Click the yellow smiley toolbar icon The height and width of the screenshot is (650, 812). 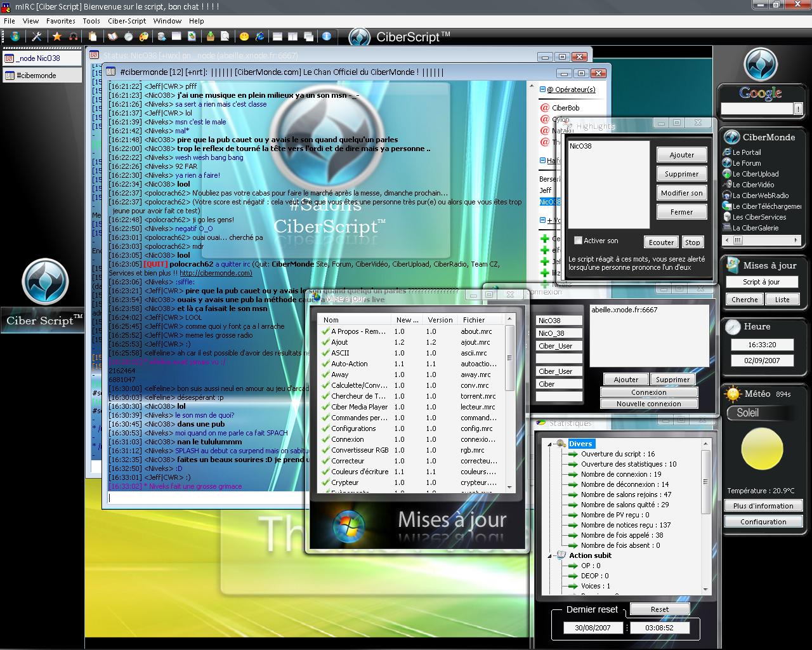[x=244, y=37]
